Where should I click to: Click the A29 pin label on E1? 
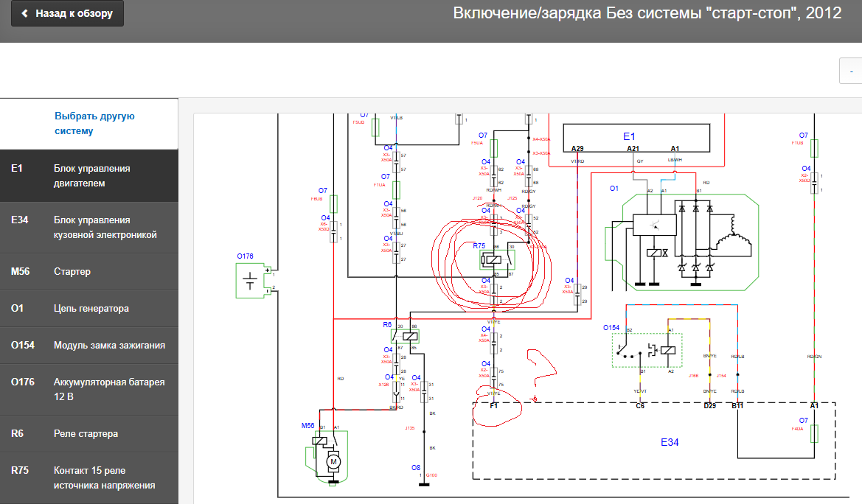pyautogui.click(x=577, y=148)
